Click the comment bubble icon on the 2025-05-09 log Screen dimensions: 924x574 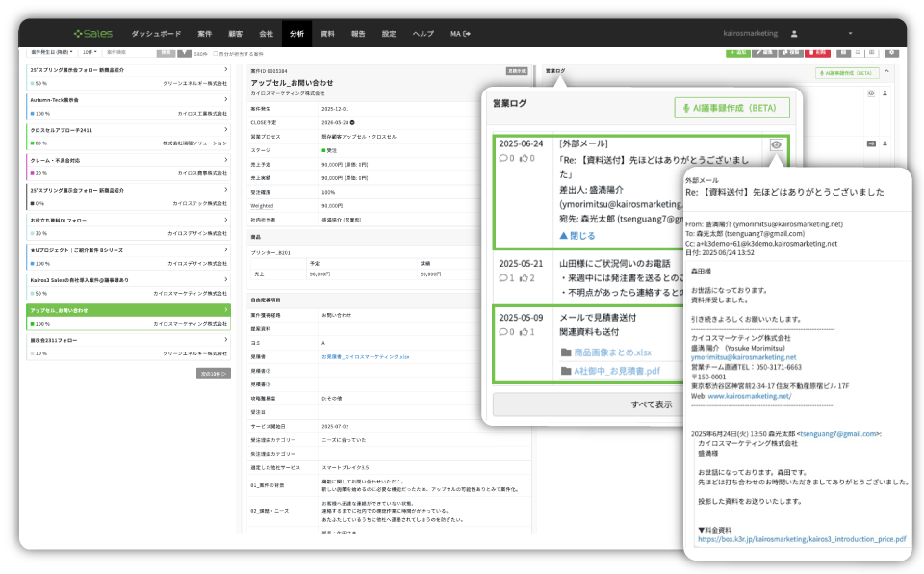[503, 332]
